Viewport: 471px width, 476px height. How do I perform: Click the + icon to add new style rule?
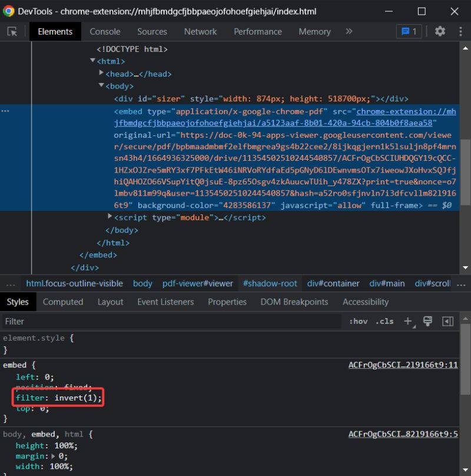(407, 321)
